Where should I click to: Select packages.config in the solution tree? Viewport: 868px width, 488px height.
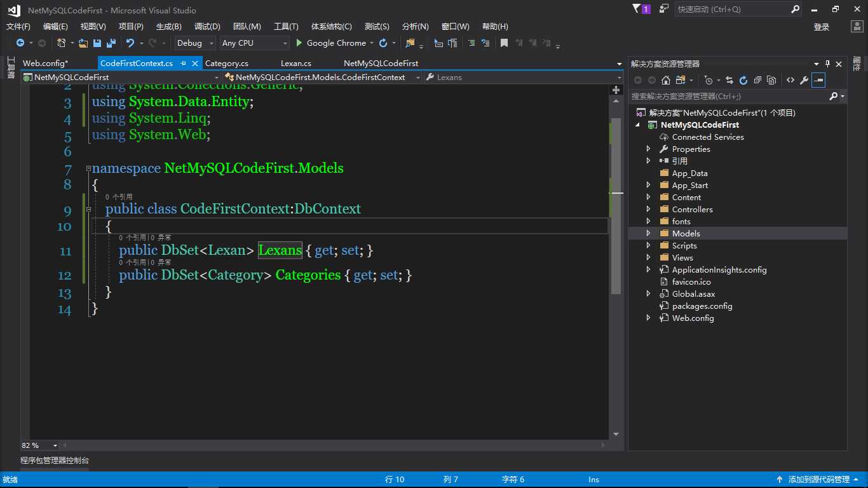[x=702, y=306]
